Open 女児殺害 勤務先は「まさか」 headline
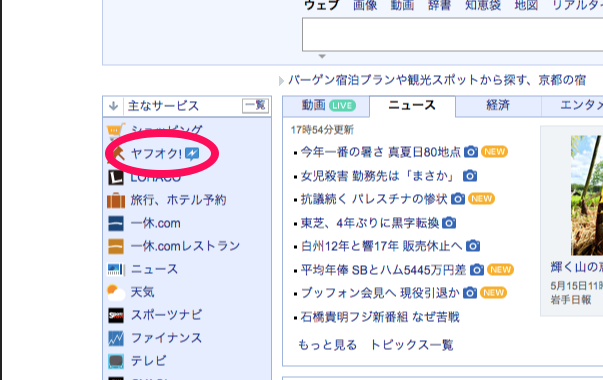 point(377,176)
